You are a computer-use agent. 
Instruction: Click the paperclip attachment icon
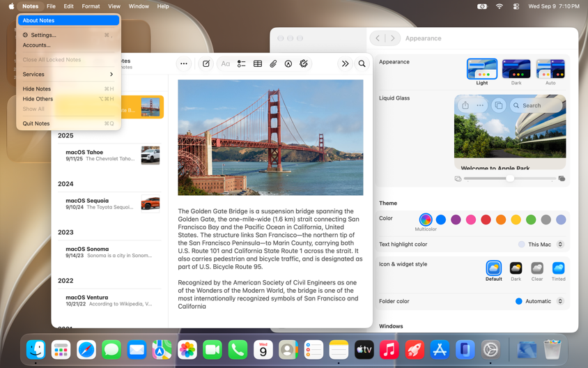pyautogui.click(x=273, y=63)
